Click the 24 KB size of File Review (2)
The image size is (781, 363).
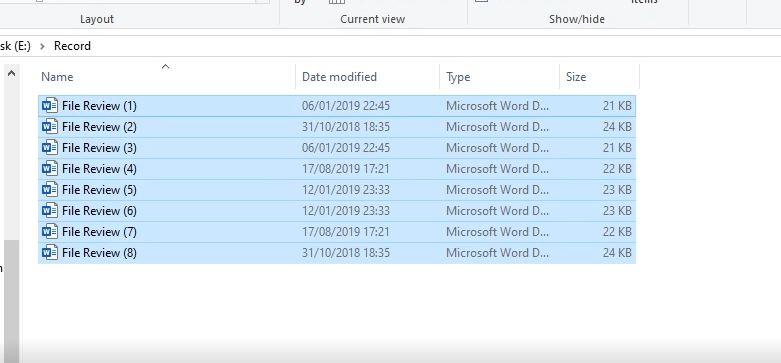[617, 126]
